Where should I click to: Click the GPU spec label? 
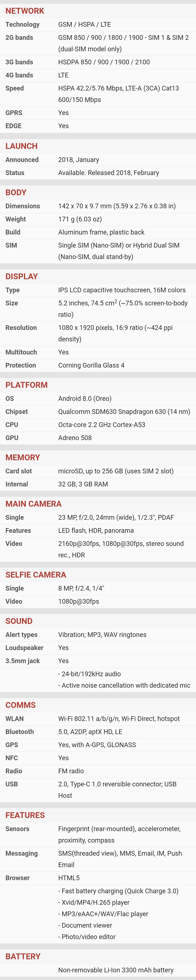[12, 438]
